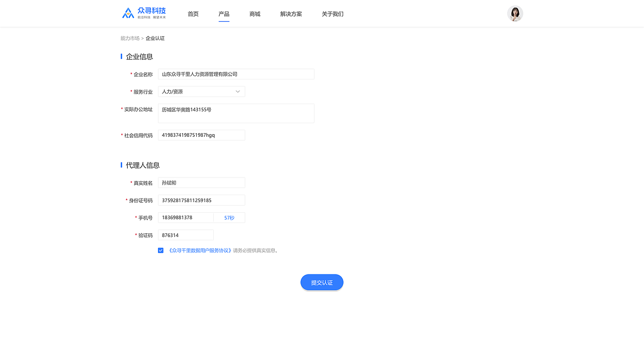Switch to the 产品 navigation tab
The width and height of the screenshot is (644, 362).
tap(224, 14)
